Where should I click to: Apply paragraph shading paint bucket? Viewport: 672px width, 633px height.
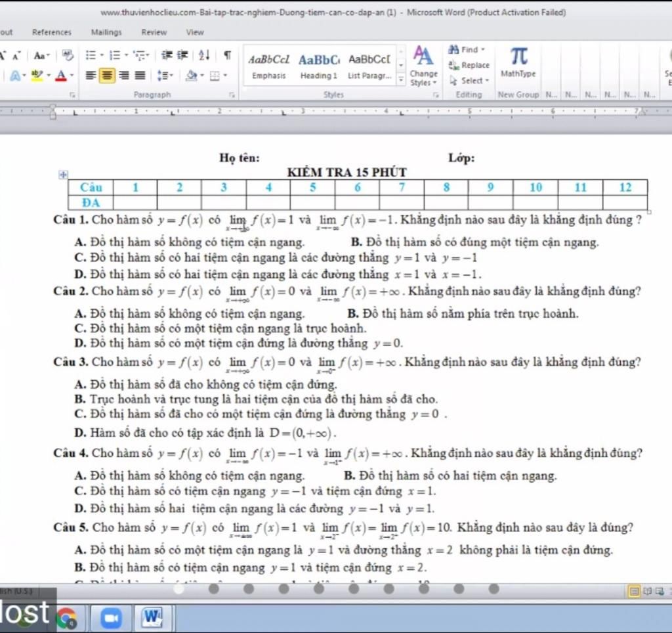pos(192,76)
